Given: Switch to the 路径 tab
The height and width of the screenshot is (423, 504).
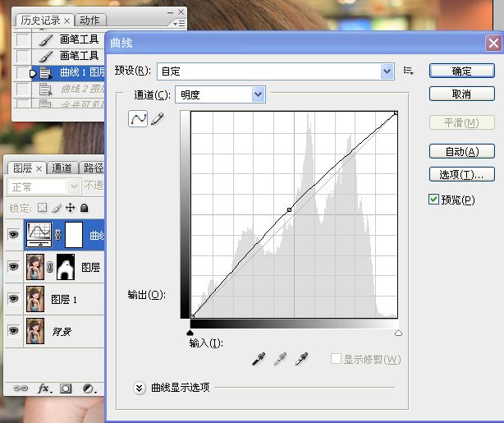Looking at the screenshot, I should click(93, 168).
